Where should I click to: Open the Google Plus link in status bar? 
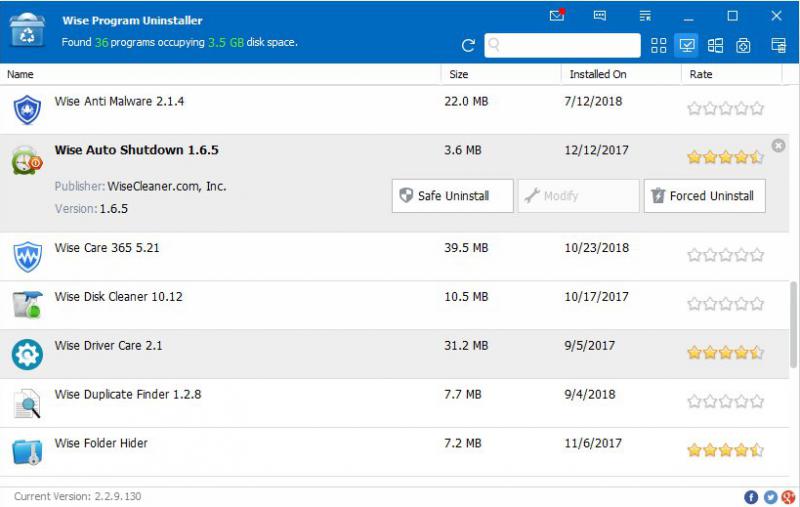(788, 497)
